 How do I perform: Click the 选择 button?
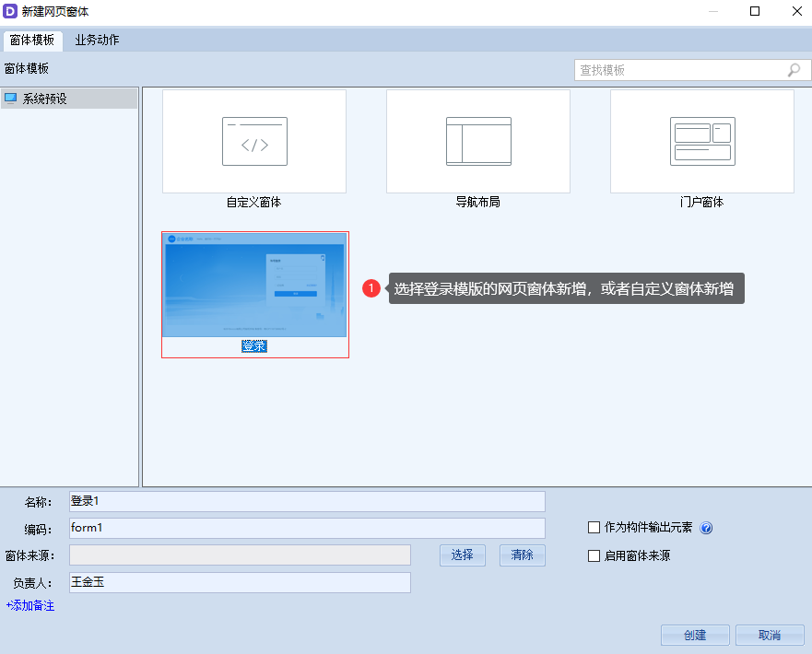[462, 555]
